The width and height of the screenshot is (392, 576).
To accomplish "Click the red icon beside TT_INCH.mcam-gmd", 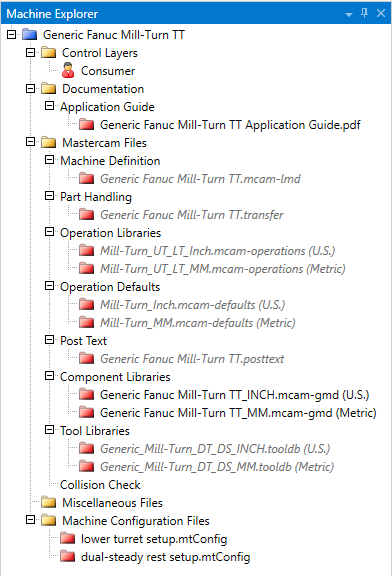I will tap(87, 395).
